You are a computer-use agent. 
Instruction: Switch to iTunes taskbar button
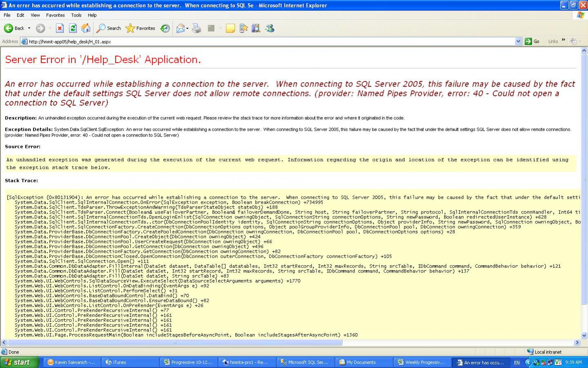click(130, 362)
